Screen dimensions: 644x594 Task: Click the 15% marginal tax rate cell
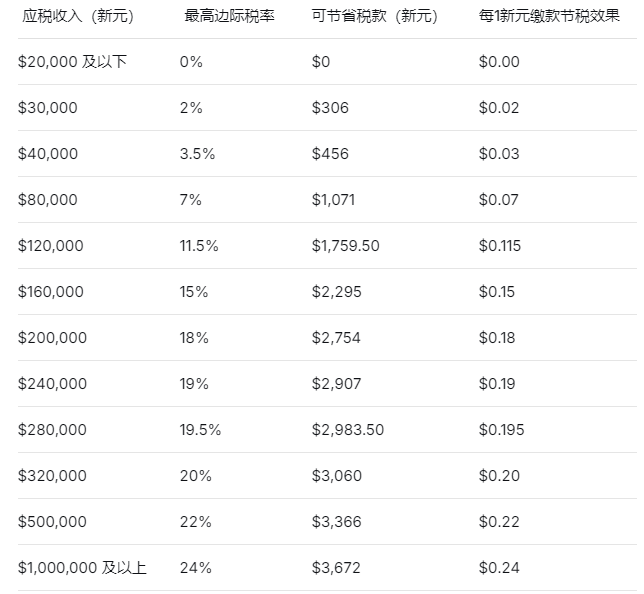click(196, 292)
